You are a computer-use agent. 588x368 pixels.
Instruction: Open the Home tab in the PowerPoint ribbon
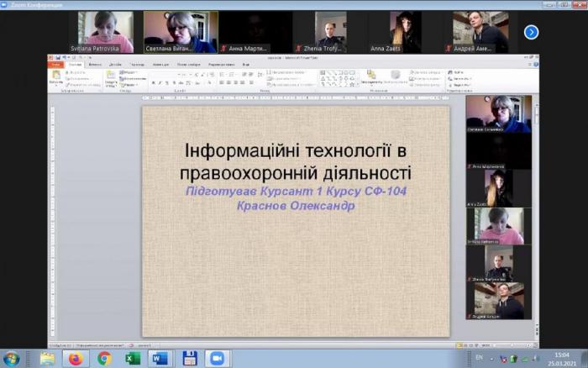(75, 64)
